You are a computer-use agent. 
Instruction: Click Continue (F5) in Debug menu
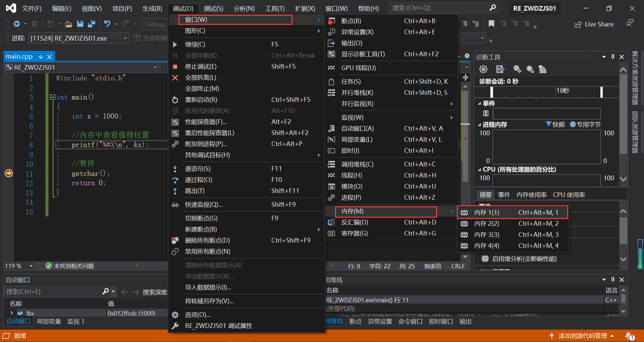click(246, 44)
